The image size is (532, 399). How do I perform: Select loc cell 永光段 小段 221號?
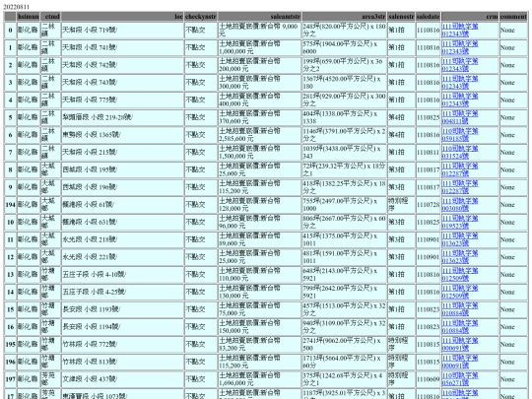point(122,257)
